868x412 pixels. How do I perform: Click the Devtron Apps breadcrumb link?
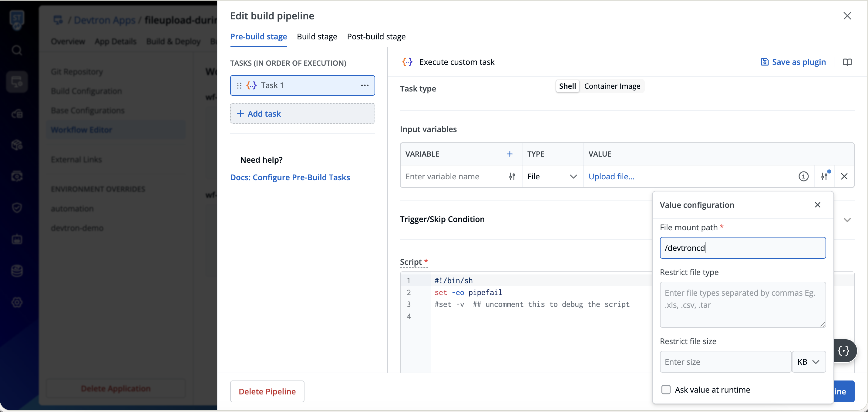104,20
